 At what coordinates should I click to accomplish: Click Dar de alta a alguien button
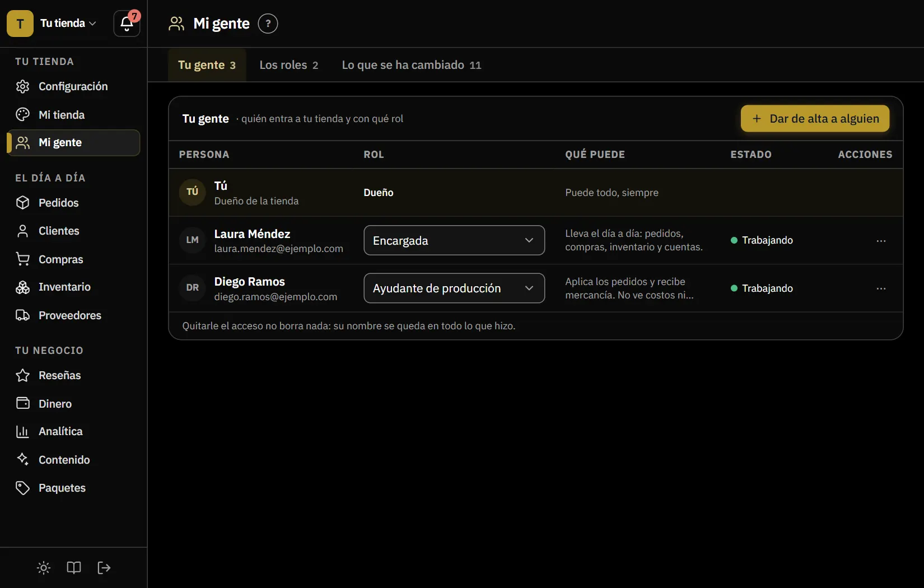click(x=815, y=119)
